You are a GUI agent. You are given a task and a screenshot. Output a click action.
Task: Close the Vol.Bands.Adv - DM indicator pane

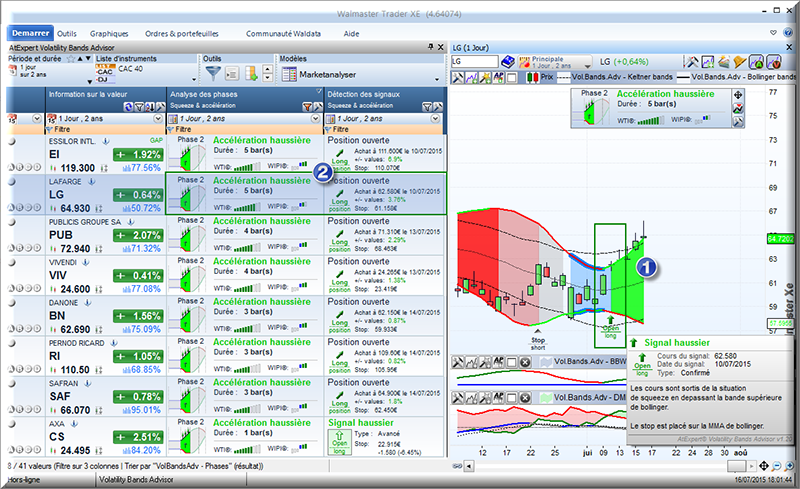524,398
